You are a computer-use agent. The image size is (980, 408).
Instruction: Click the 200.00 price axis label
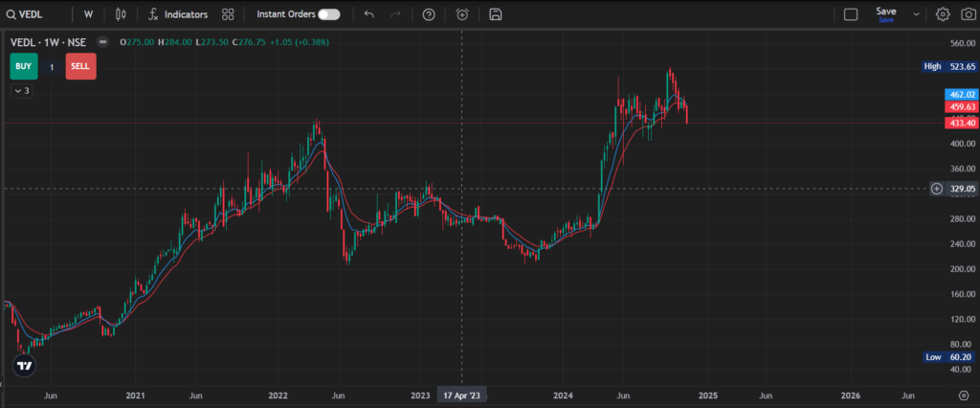[x=961, y=269]
